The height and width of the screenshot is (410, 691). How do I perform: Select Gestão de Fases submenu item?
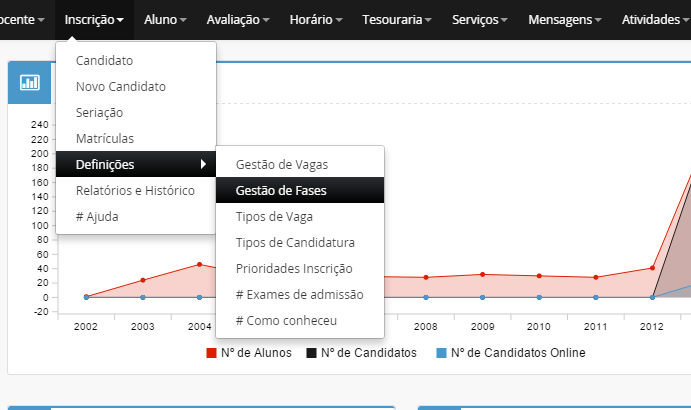(x=281, y=190)
